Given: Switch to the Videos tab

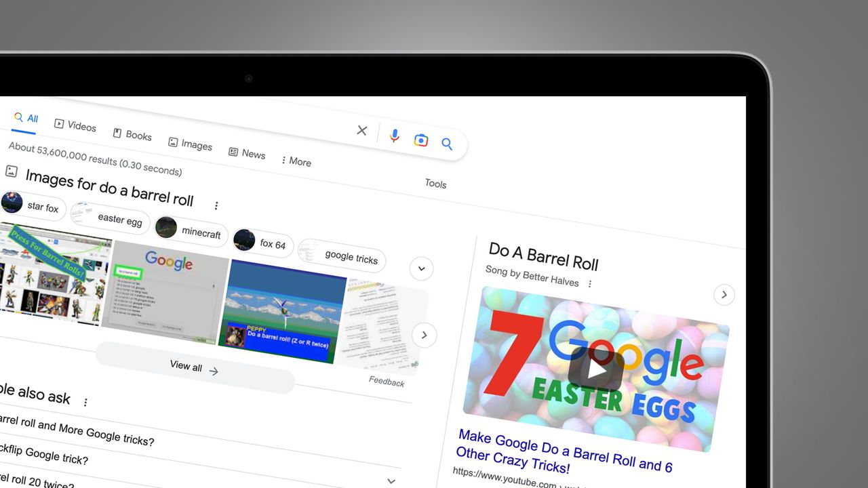Looking at the screenshot, I should click(75, 125).
